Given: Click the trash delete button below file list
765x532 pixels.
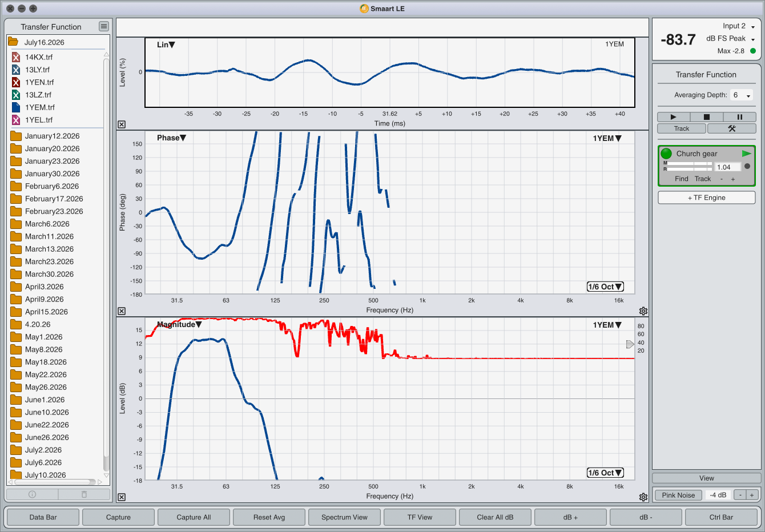Looking at the screenshot, I should tap(84, 494).
